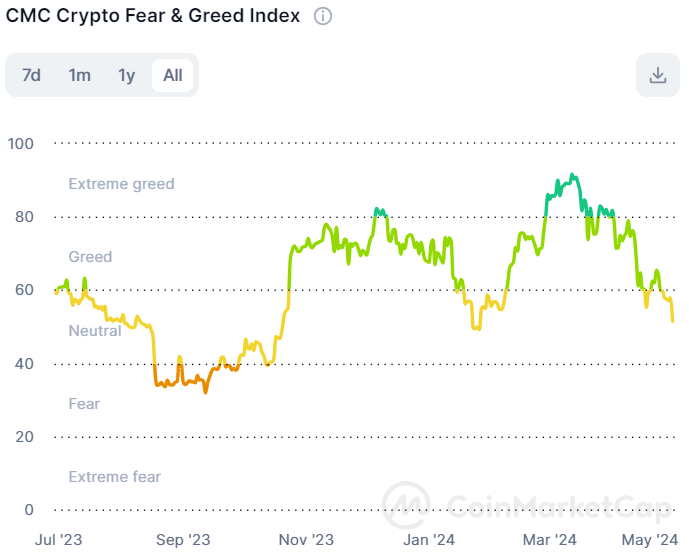The image size is (689, 553).
Task: Click the Jan '24 x-axis label
Action: 430,540
